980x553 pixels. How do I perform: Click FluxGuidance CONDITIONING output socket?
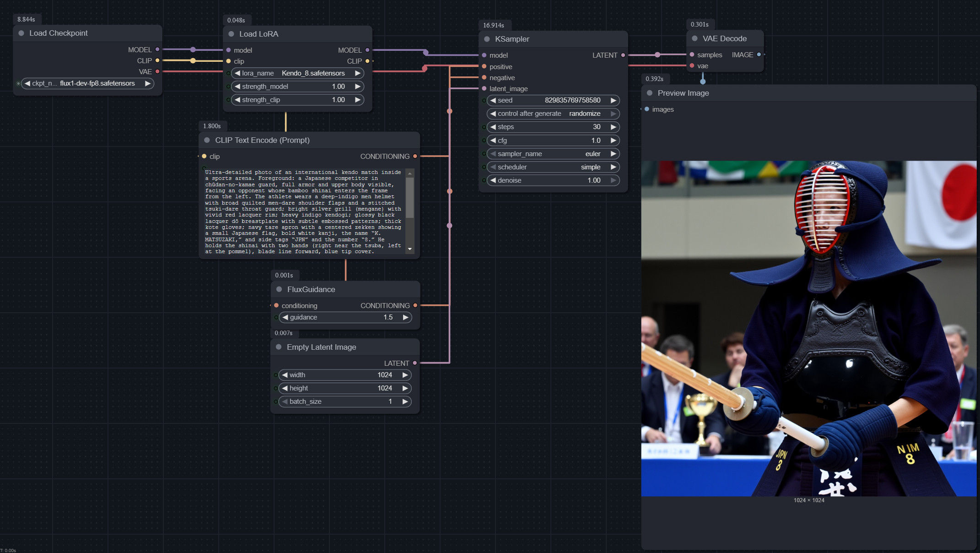tap(415, 305)
